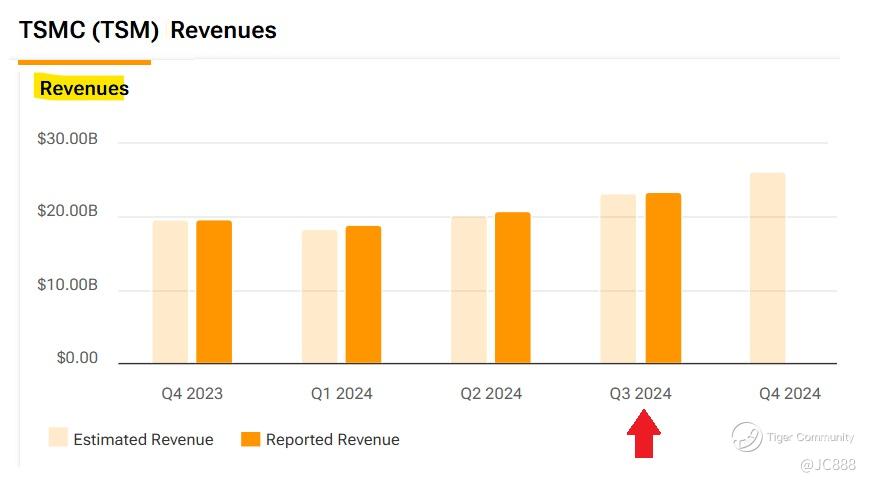Click the TSMC (TSM) Revenues title
The image size is (872, 485).
pos(147,30)
